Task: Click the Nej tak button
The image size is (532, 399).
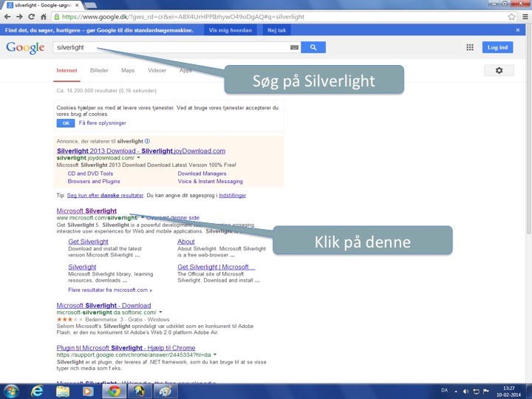Action: [276, 30]
